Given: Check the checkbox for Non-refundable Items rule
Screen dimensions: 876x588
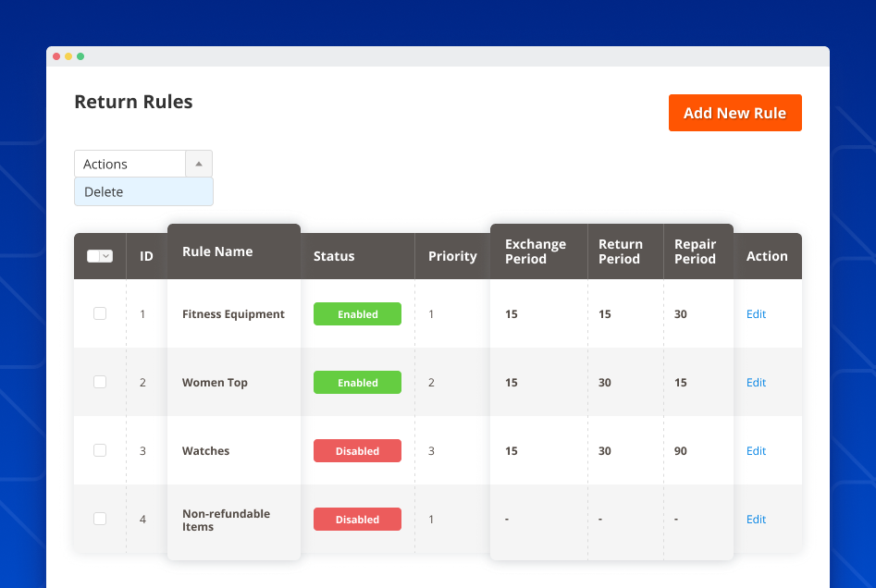Looking at the screenshot, I should 100,519.
